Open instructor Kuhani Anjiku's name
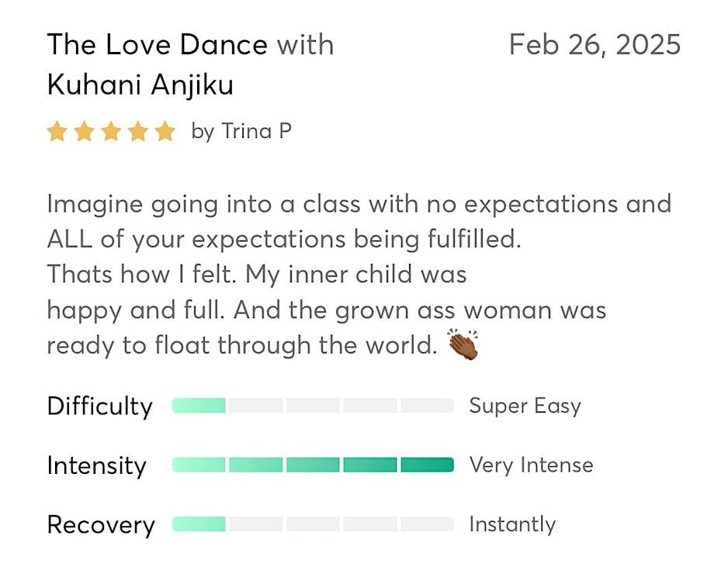Image resolution: width=728 pixels, height=574 pixels. point(140,85)
